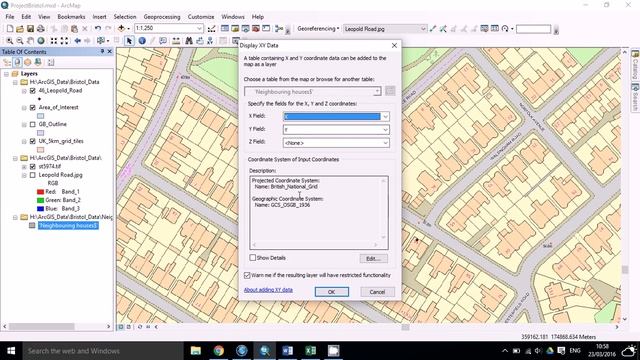Uncheck Warn me about restricted functionality
Screen dimensions: 640x360
click(247, 276)
